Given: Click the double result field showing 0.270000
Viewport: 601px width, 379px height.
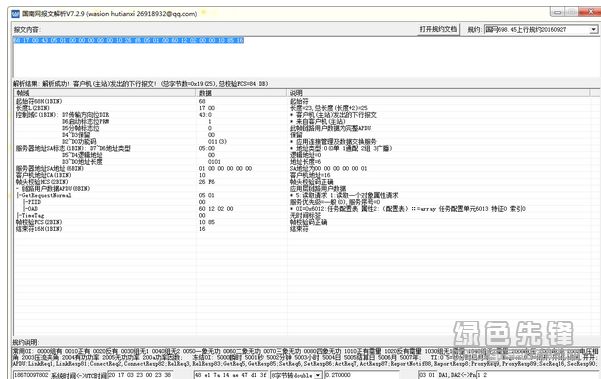Looking at the screenshot, I should (x=361, y=375).
